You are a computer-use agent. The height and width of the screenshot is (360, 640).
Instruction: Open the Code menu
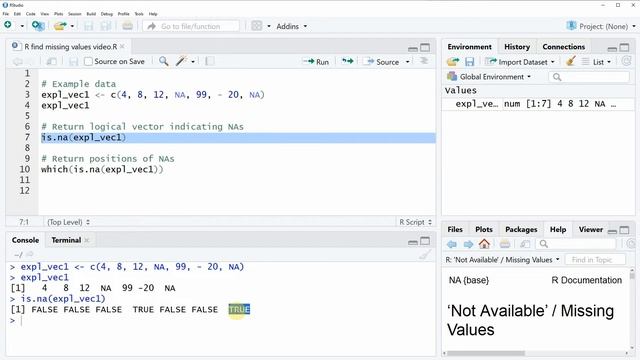click(x=31, y=14)
